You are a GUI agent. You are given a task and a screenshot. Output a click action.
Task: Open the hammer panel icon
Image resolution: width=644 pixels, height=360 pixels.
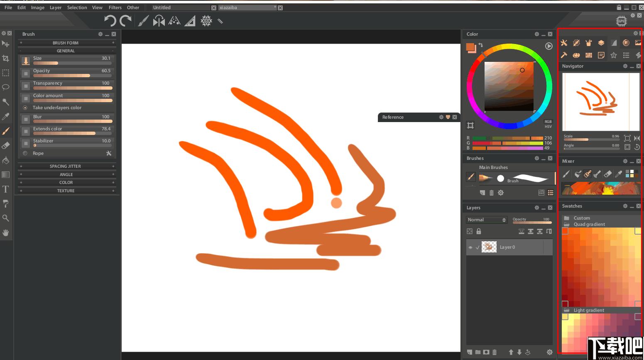click(x=564, y=55)
